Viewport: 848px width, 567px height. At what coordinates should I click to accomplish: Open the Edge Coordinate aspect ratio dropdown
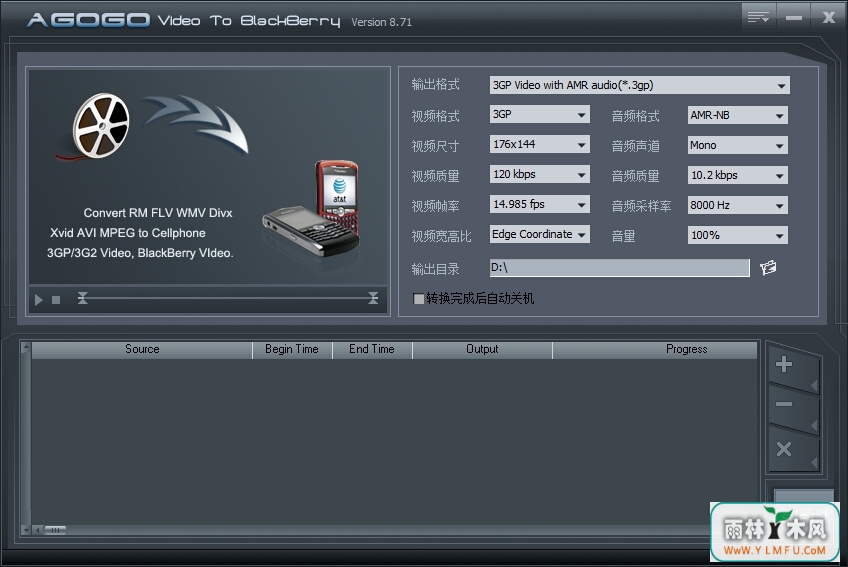click(x=540, y=234)
